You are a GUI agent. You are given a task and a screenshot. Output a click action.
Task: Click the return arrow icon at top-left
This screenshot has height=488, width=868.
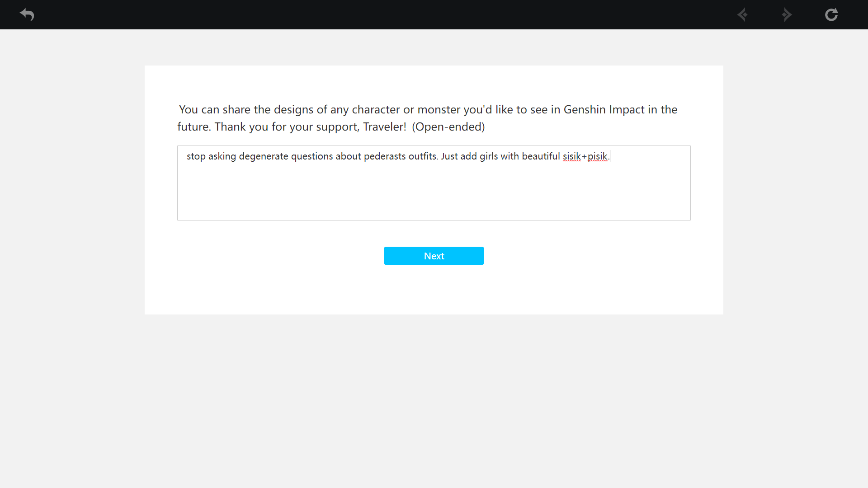(x=27, y=14)
